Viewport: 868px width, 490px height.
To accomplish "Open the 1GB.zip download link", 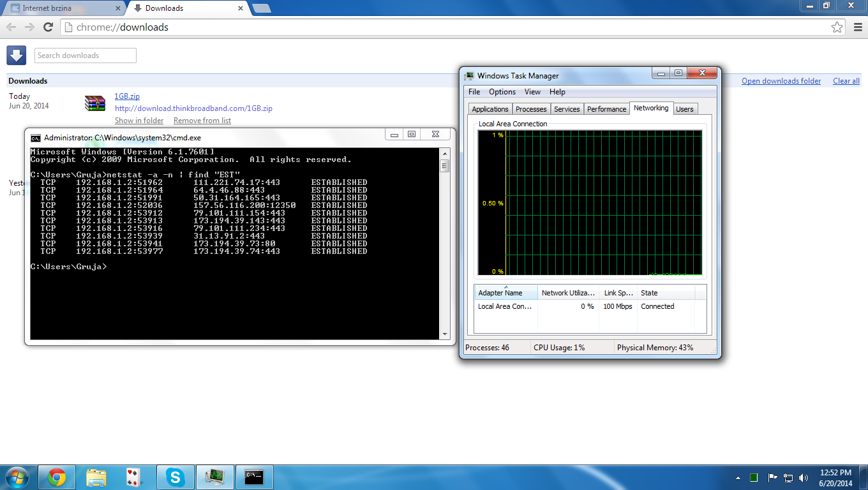I will (127, 96).
